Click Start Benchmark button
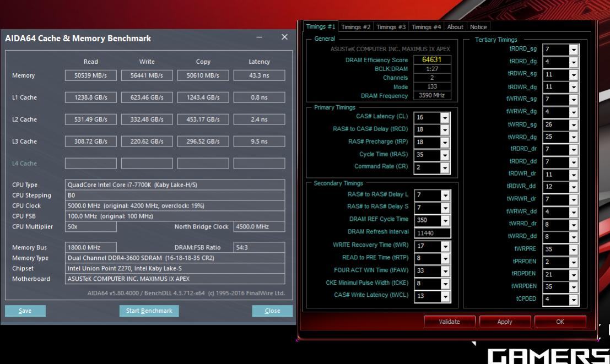610x364 pixels. coord(149,311)
